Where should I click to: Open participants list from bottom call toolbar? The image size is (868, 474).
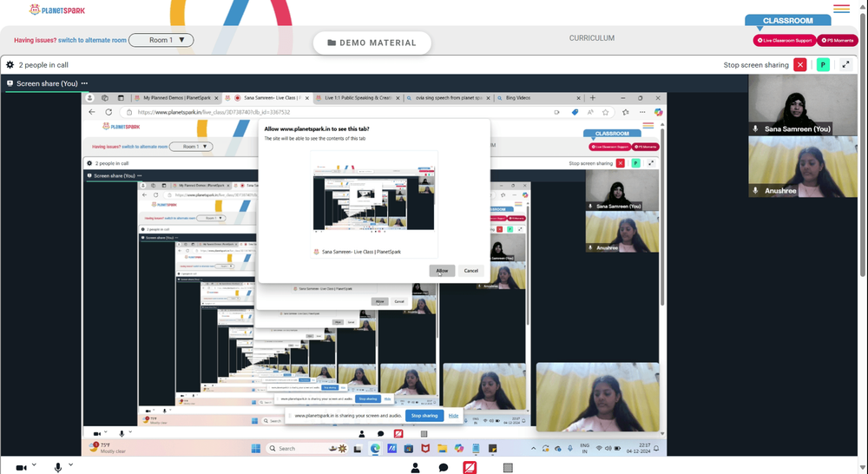click(415, 468)
